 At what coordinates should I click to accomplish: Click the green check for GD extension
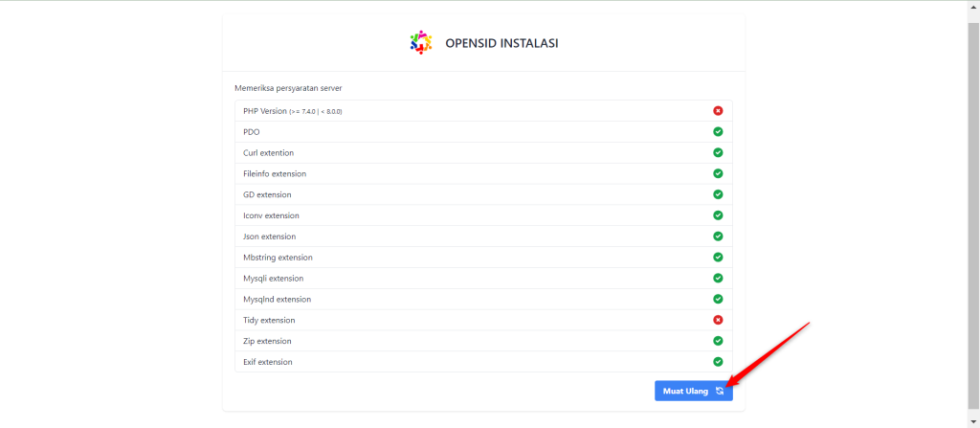(x=718, y=194)
